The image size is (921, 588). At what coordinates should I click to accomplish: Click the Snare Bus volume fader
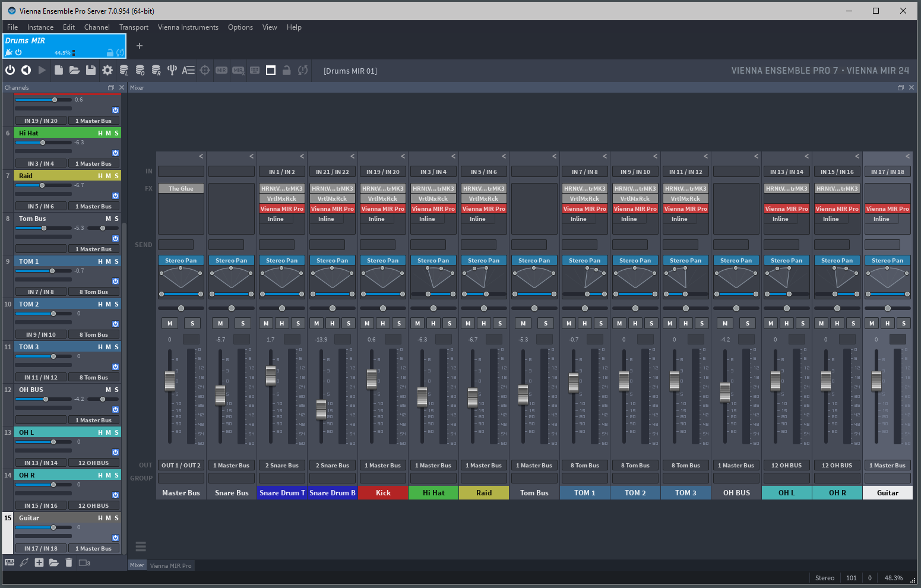[x=220, y=394]
